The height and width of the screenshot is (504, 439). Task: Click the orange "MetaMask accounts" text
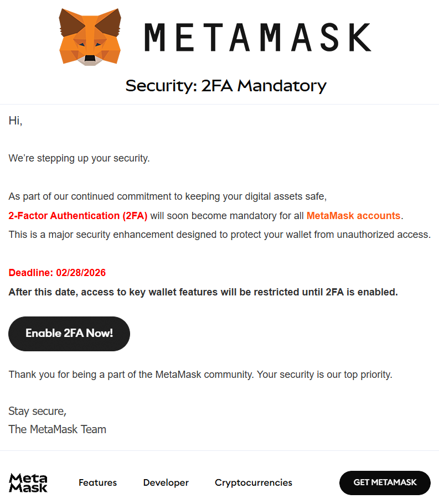point(353,215)
